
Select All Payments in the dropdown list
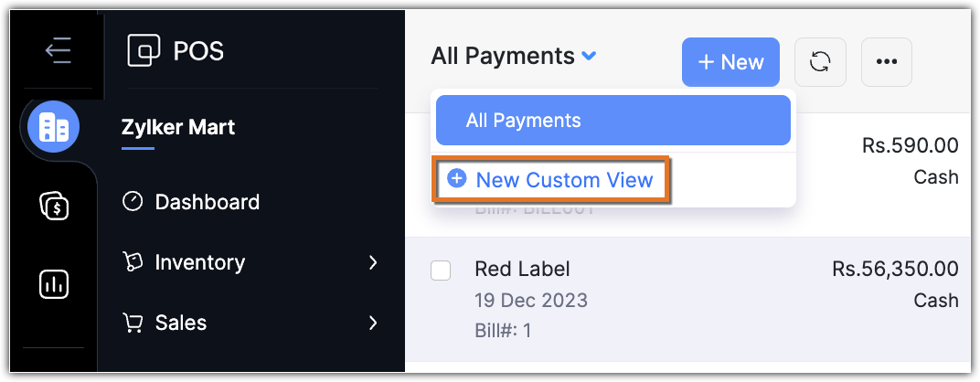click(612, 121)
